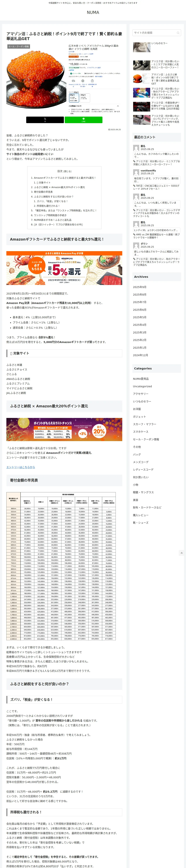Click link icon beside TAT沼 CNC加工 comment link
Screen dimensions: 186x868
point(134,186)
